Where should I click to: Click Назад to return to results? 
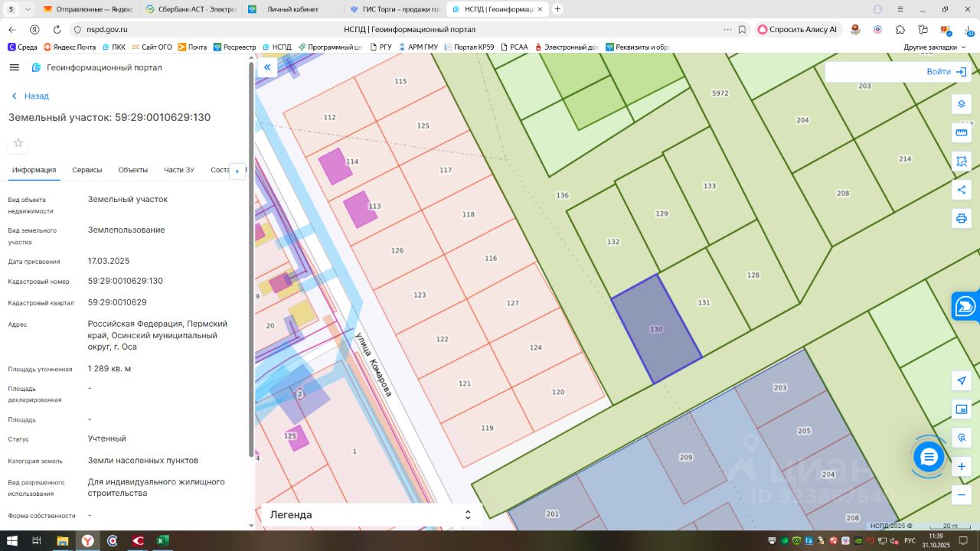click(x=31, y=96)
